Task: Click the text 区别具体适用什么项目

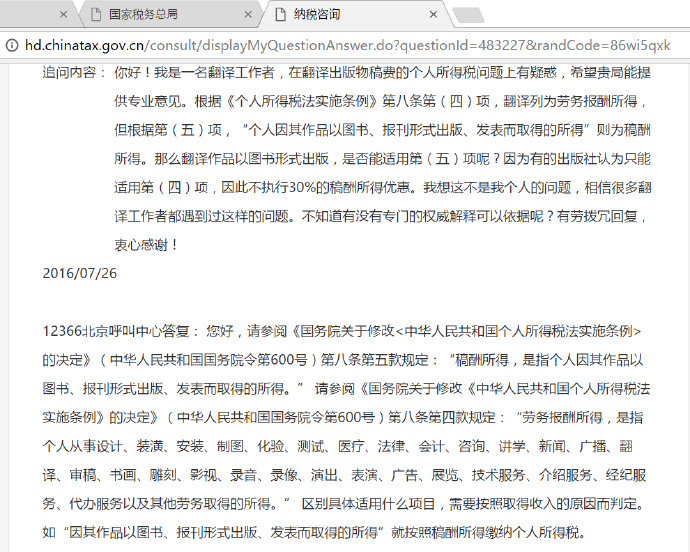Action: point(368,504)
